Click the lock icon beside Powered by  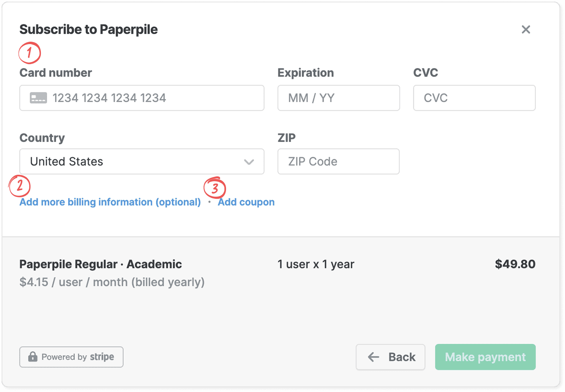click(33, 357)
